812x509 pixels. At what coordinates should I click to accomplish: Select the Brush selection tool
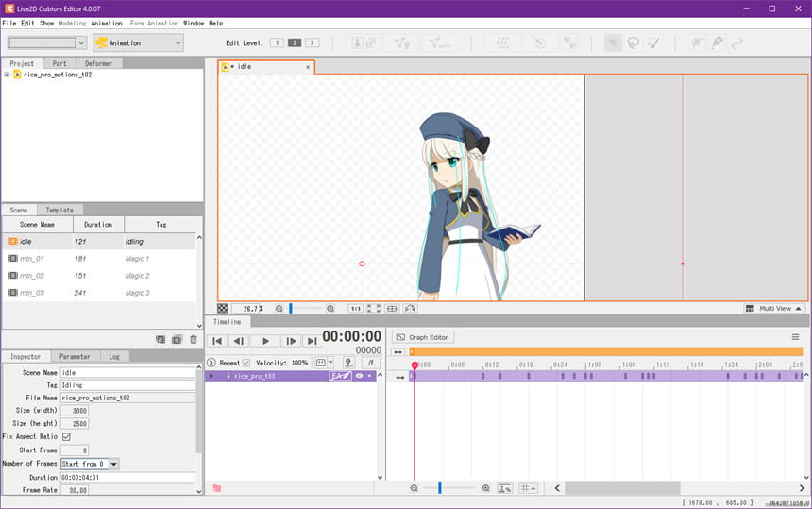[x=653, y=43]
